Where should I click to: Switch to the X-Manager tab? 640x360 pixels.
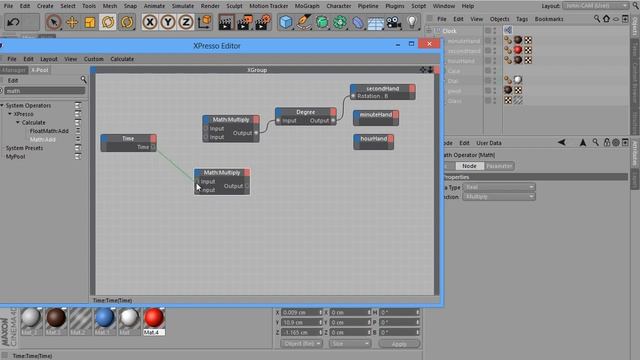click(14, 70)
